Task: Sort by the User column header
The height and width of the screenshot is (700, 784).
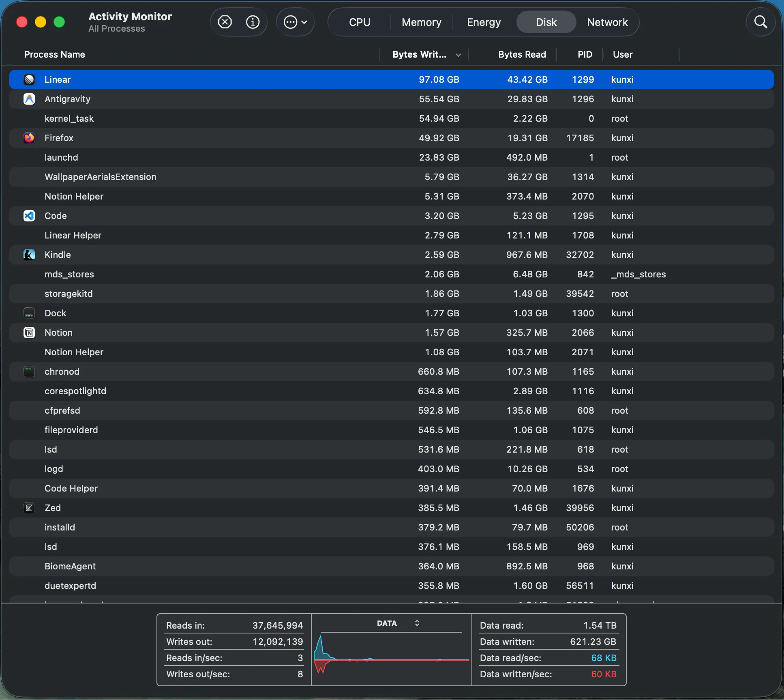Action: (x=622, y=54)
